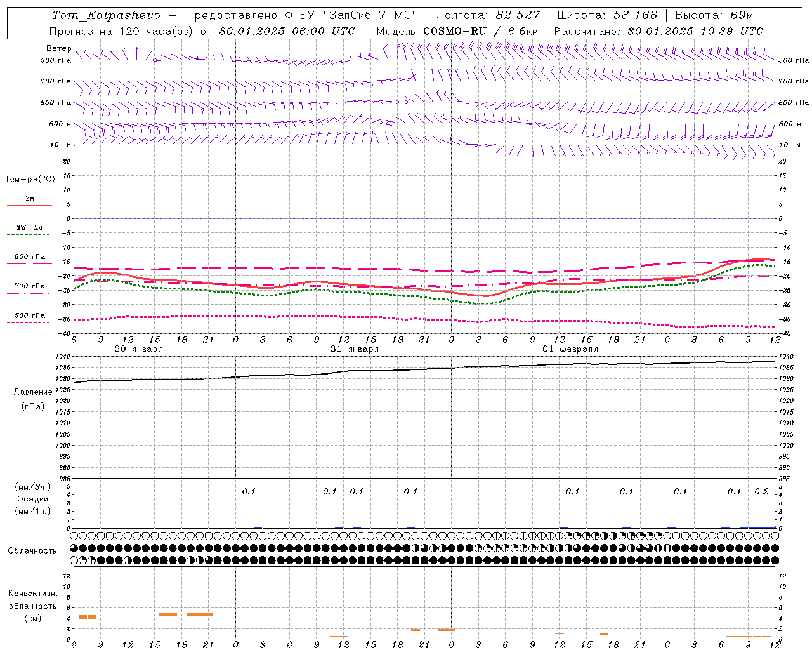This screenshot has height=650, width=812.
Task: Click the '(мм/3ч.)' precipitation unit label
Action: pos(33,487)
